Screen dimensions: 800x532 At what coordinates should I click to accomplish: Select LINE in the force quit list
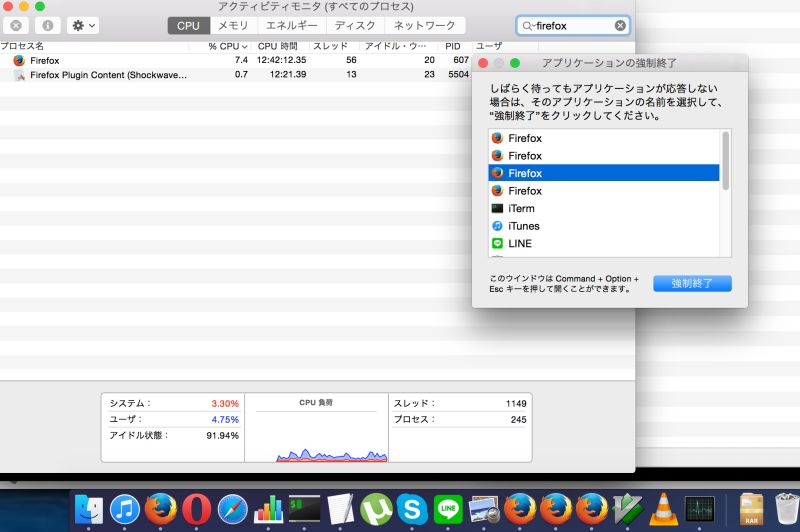point(604,243)
